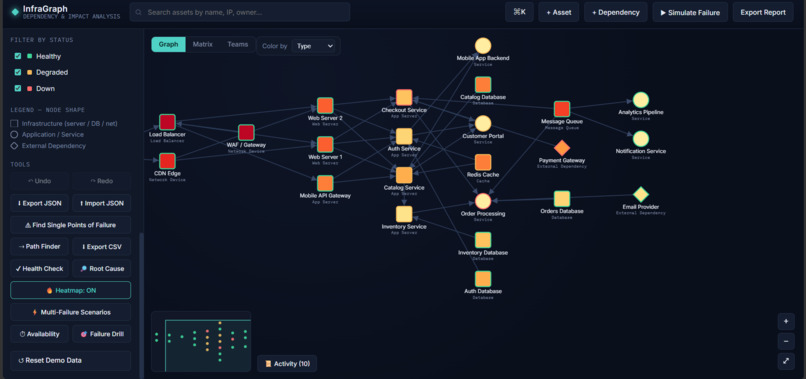This screenshot has width=806, height=379.
Task: Click the InfraGraph logo diamond
Action: click(15, 11)
